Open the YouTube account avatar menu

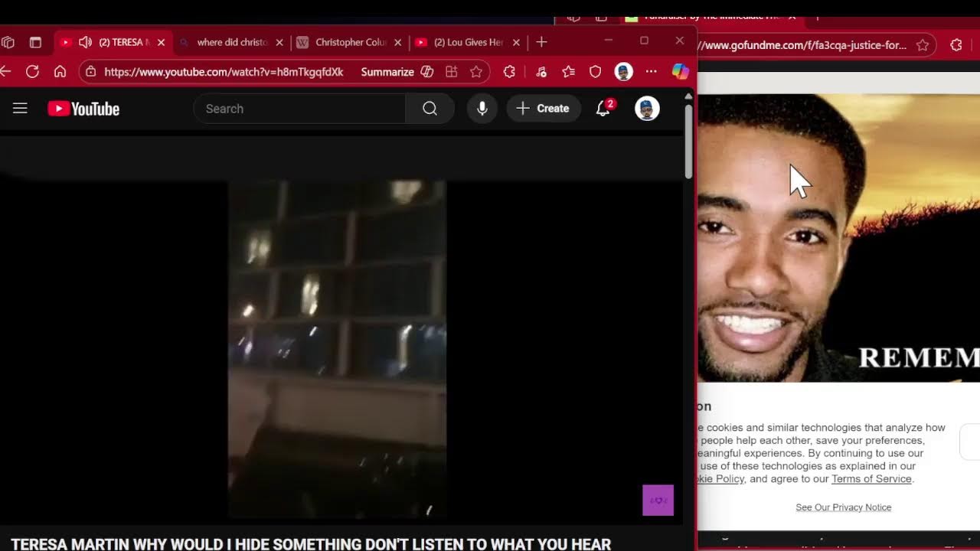click(x=647, y=109)
